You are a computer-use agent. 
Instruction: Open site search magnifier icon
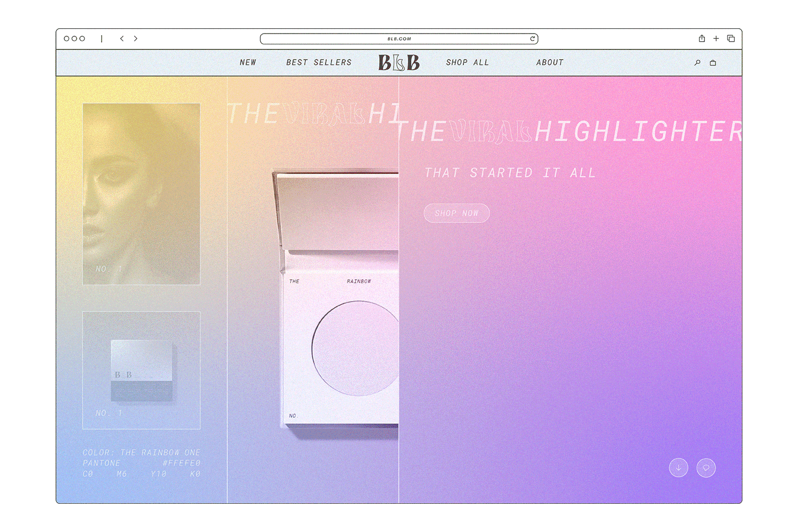[697, 63]
